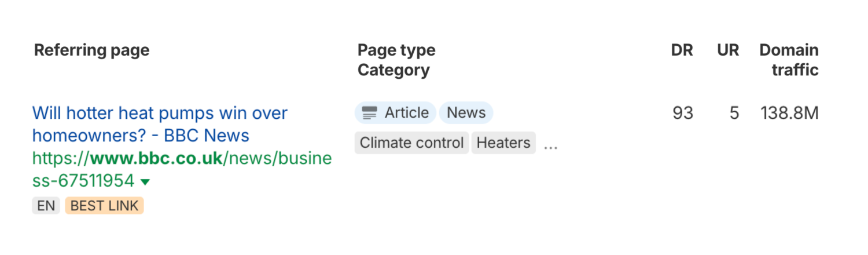Click the Climate control category tag

tap(412, 143)
